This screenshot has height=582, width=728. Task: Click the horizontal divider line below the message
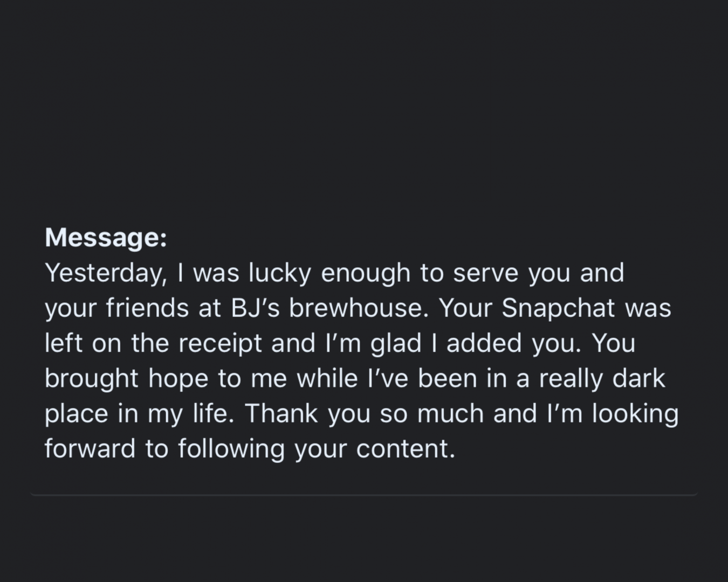[364, 494]
